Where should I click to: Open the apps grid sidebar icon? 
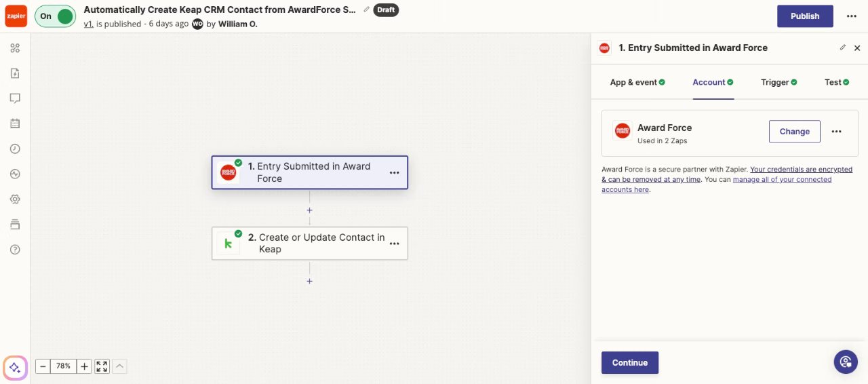(x=15, y=48)
